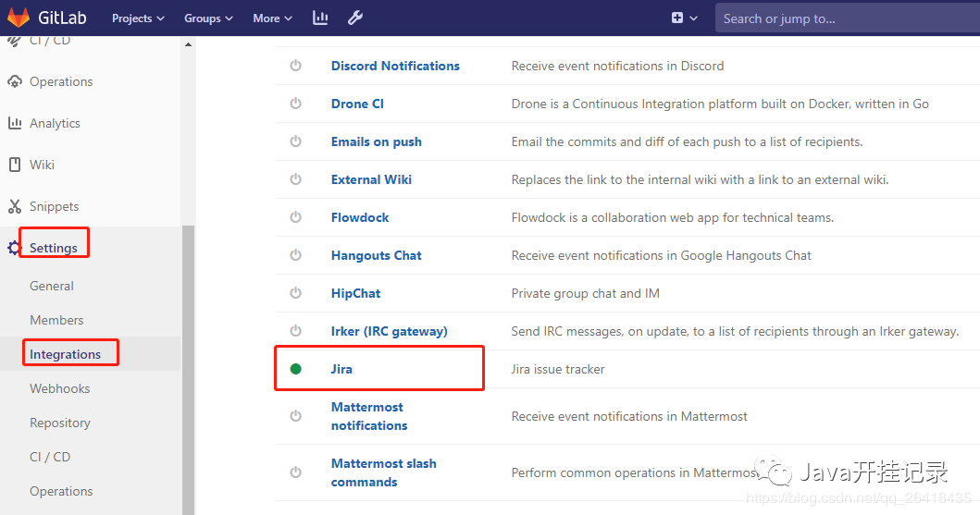The image size is (980, 515).
Task: Click the green active indicator for Jira
Action: 295,369
